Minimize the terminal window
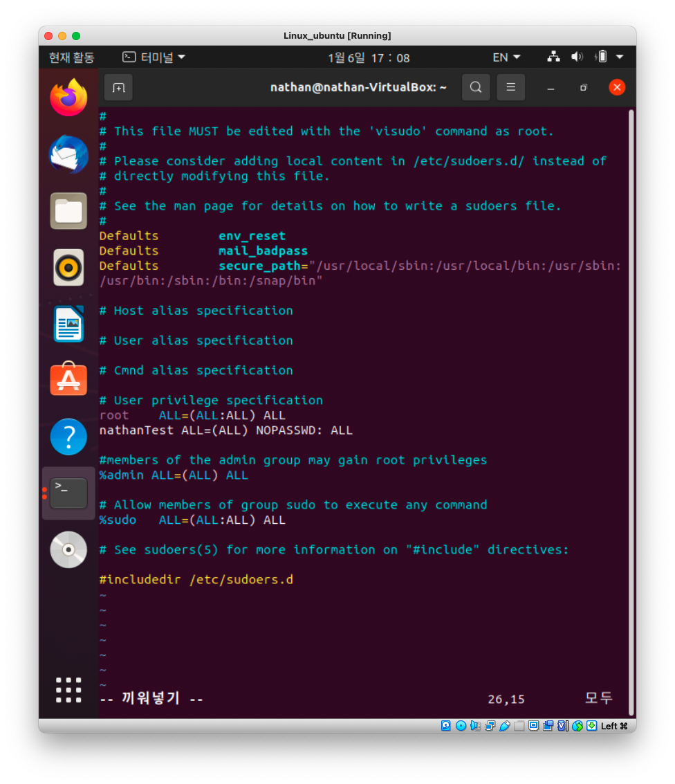The height and width of the screenshot is (784, 675). click(551, 88)
